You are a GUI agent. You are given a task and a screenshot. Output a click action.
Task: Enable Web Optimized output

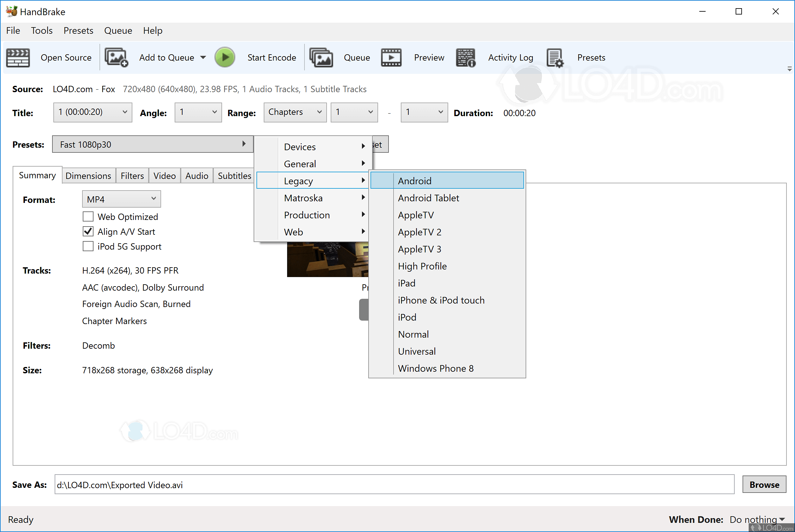87,216
